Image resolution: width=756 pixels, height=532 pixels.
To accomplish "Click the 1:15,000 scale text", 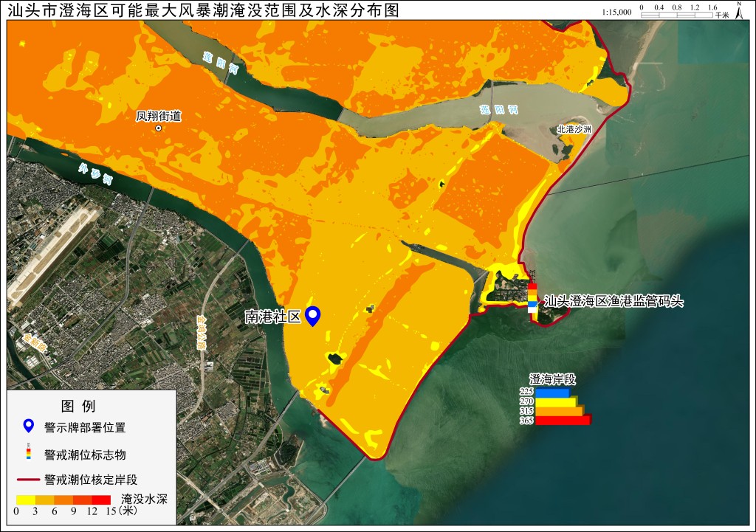I will pos(616,12).
